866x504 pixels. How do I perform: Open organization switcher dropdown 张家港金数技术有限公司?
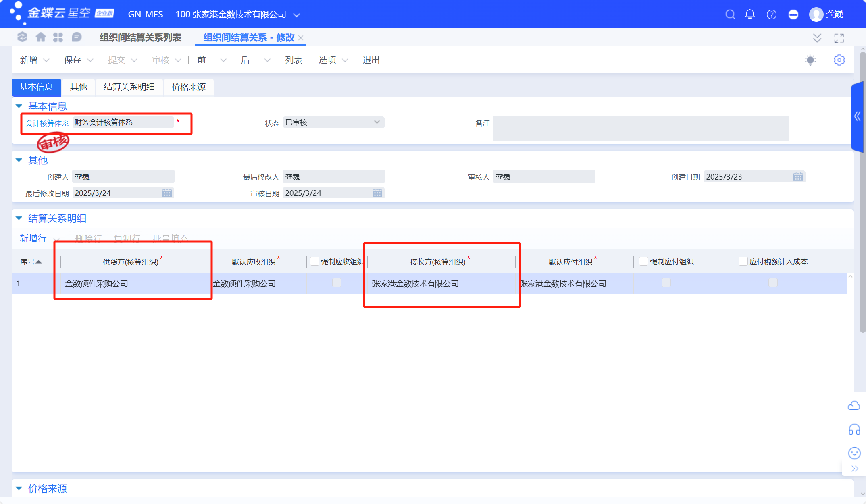pyautogui.click(x=296, y=15)
